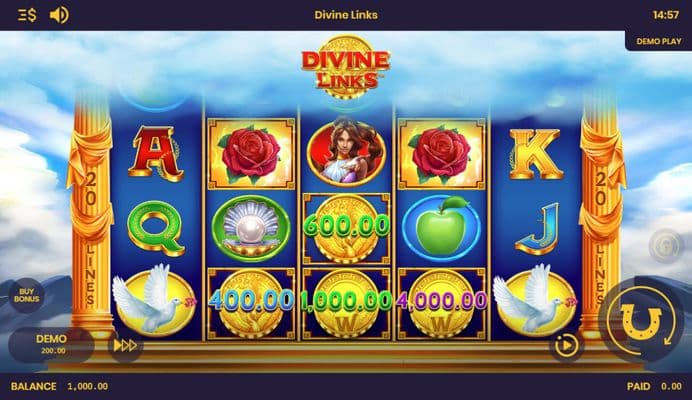Toggle turbo mode fast-forward arrows

(x=125, y=345)
